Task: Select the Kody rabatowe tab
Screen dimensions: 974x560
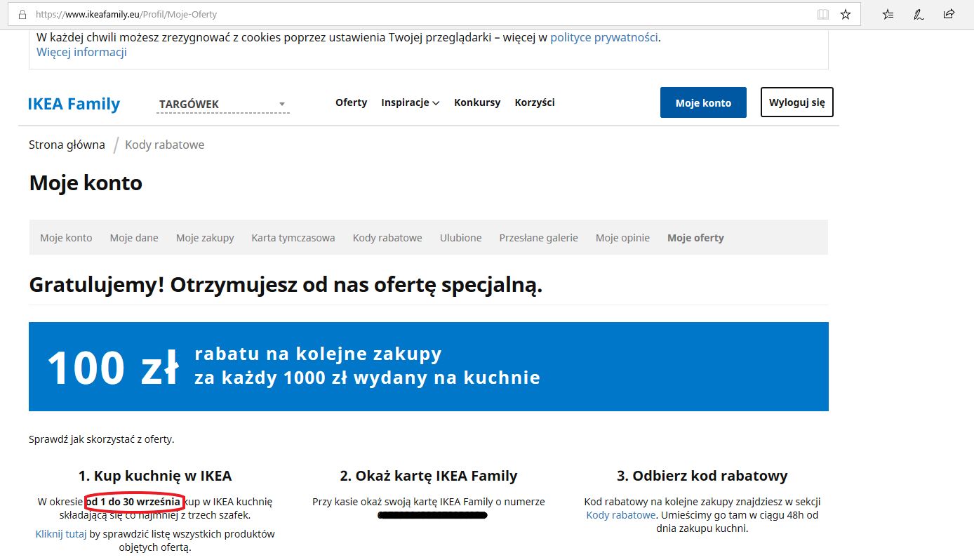Action: 387,238
